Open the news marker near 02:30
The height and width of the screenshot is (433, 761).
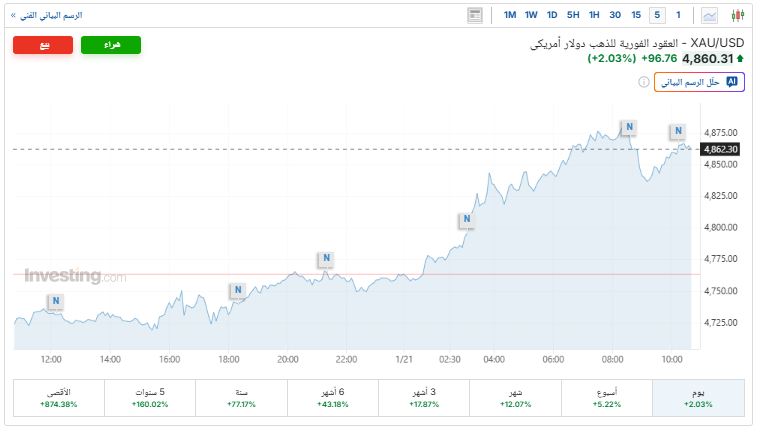pos(465,220)
